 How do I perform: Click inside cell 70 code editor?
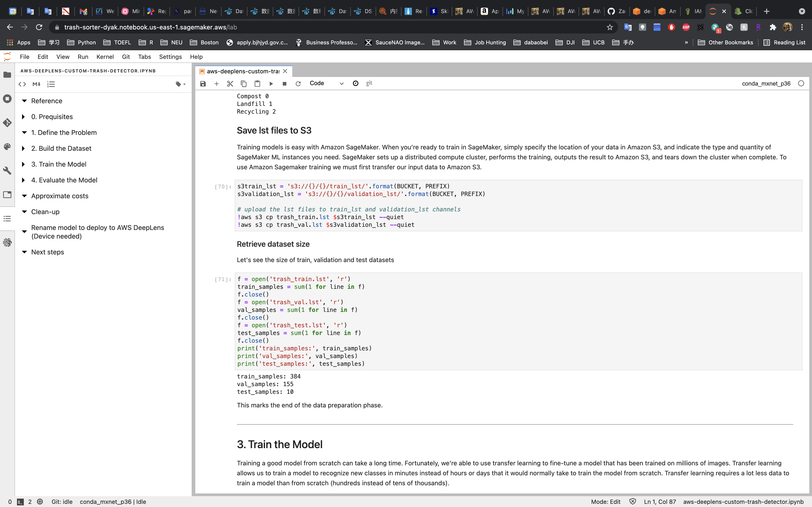point(503,201)
